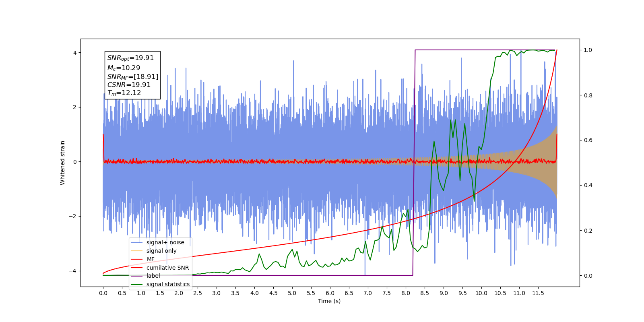Click the right-axis tick labeled 0.2

[588, 231]
